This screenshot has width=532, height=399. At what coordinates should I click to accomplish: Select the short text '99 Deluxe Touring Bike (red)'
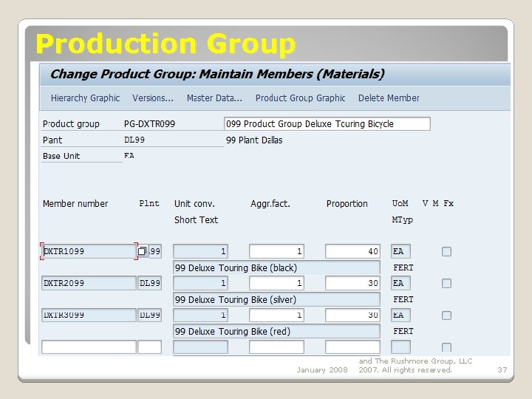276,331
